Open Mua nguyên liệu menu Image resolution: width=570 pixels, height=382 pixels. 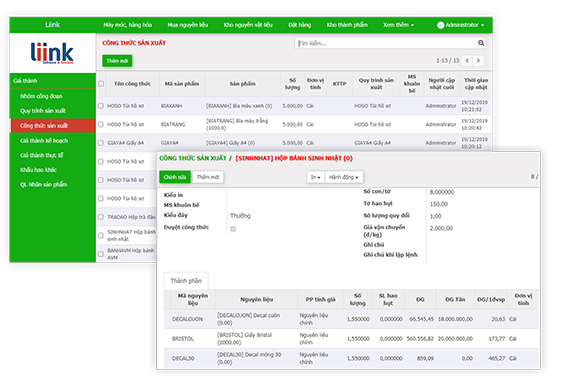tap(188, 25)
